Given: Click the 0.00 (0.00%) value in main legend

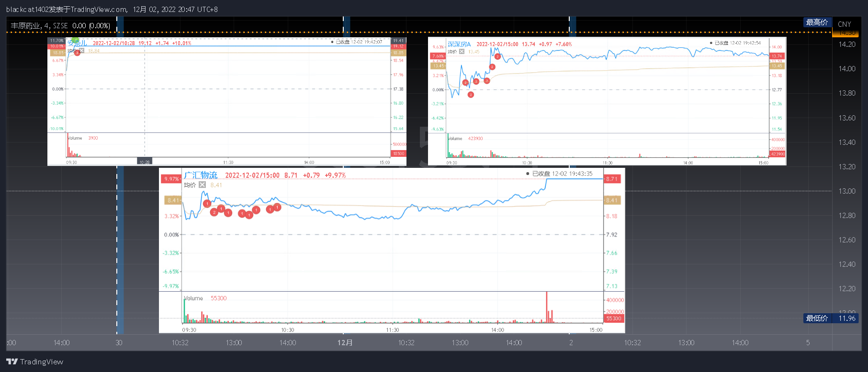Looking at the screenshot, I should click(x=91, y=26).
